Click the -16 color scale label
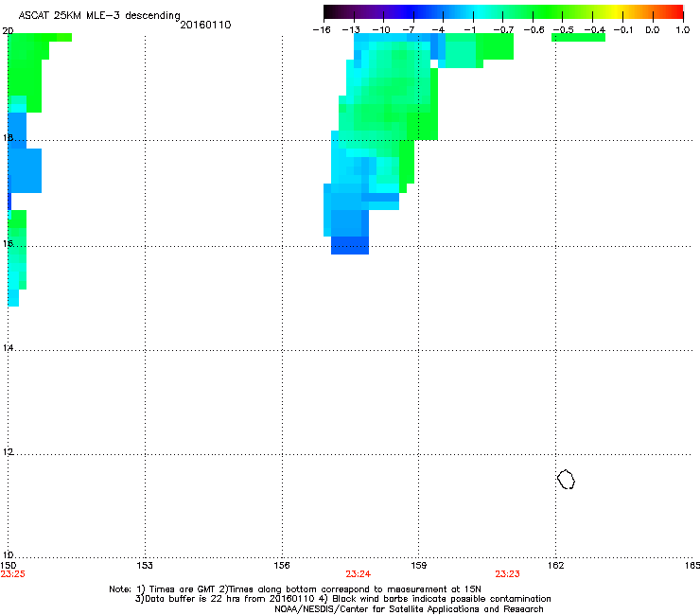 (x=322, y=30)
